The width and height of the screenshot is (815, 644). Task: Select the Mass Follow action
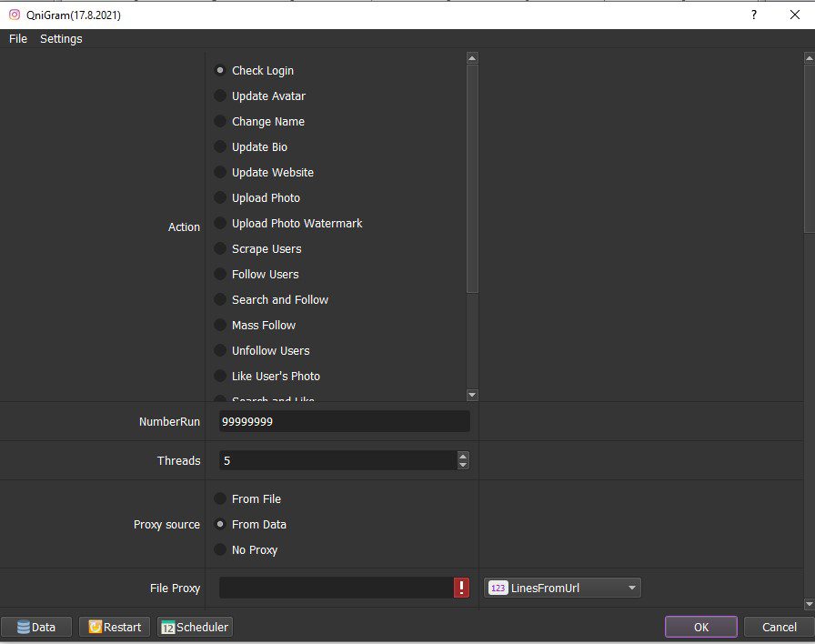pos(256,325)
